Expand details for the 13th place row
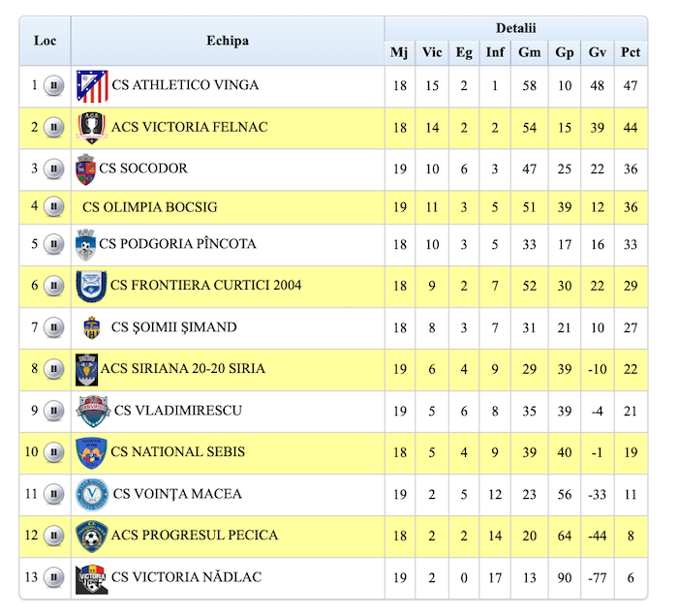The width and height of the screenshot is (678, 616). point(54,578)
